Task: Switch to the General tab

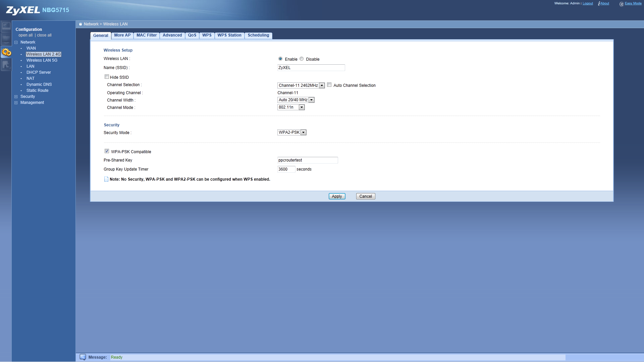Action: tap(101, 36)
